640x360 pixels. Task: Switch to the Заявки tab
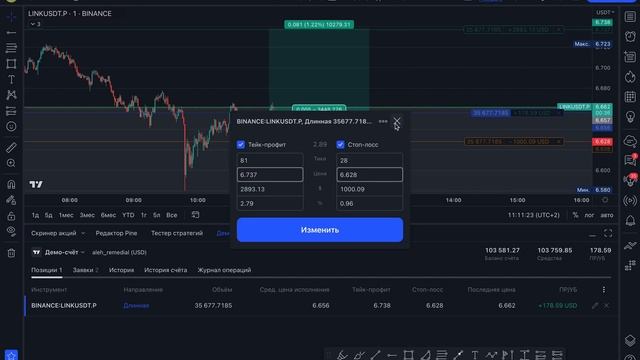85,270
